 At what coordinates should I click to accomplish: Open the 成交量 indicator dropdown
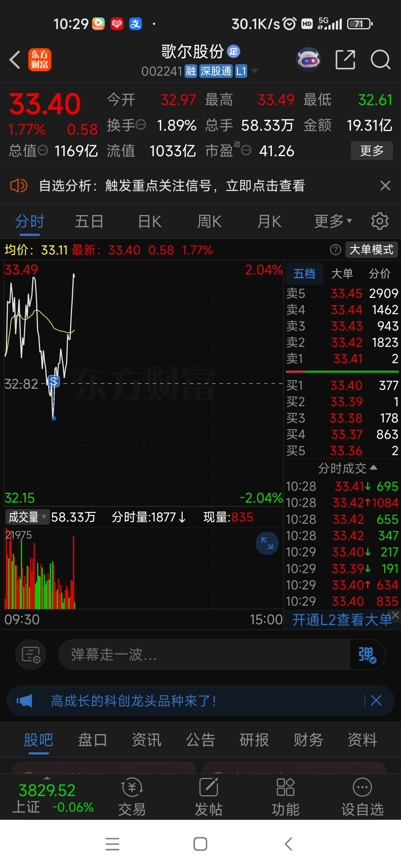(27, 517)
